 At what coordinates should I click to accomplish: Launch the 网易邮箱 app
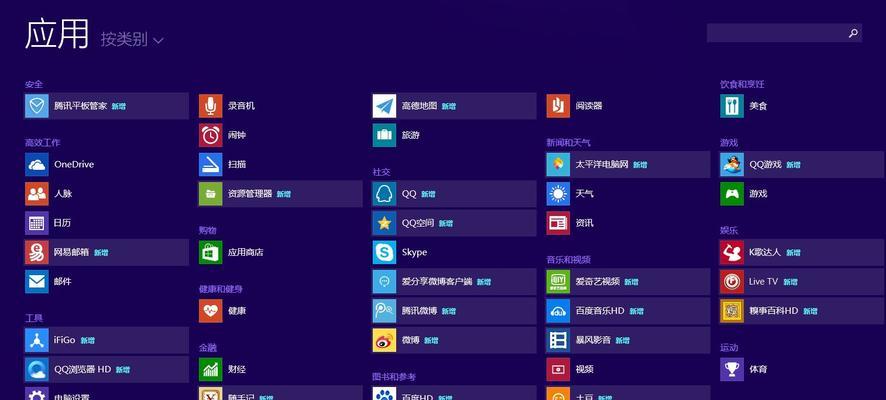click(x=106, y=253)
